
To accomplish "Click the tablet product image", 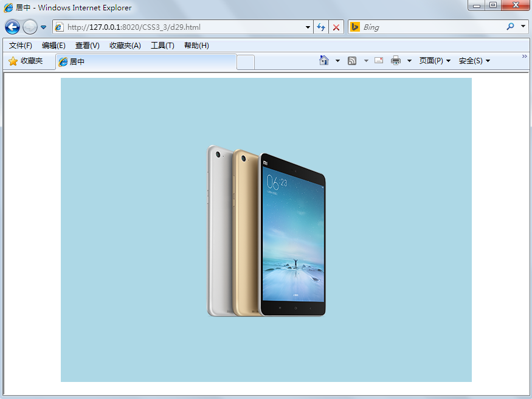I will pyautogui.click(x=266, y=231).
